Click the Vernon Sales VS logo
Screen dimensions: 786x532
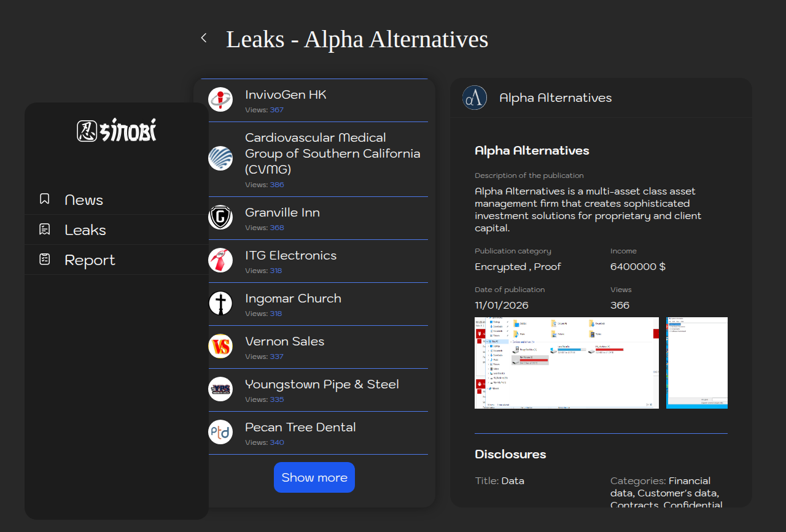pos(220,346)
